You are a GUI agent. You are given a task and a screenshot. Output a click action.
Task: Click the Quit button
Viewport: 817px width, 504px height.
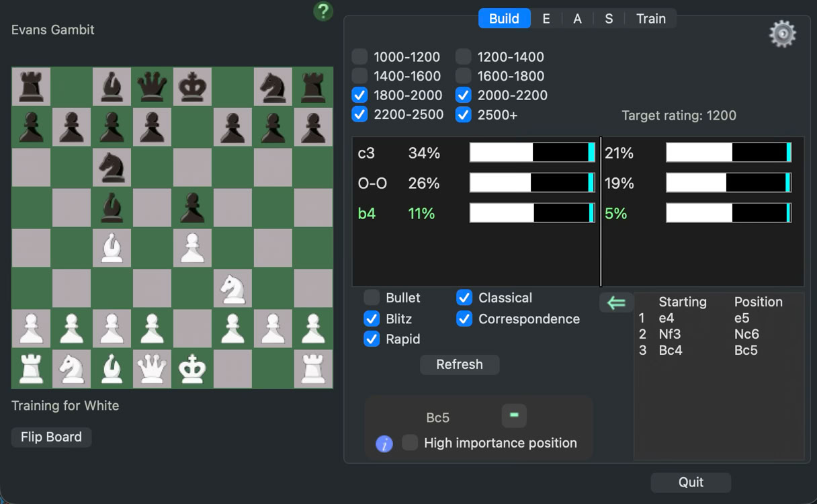[x=691, y=482]
